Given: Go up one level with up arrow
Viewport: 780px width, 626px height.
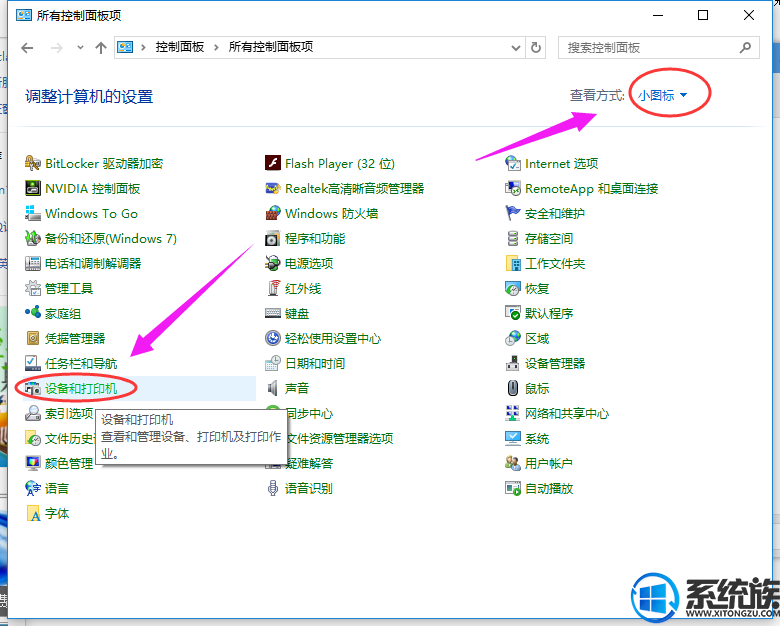Looking at the screenshot, I should 101,48.
